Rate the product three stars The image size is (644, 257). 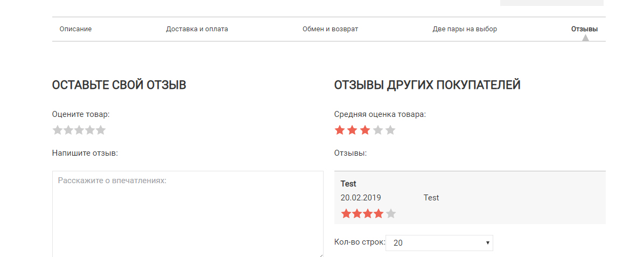(79, 130)
